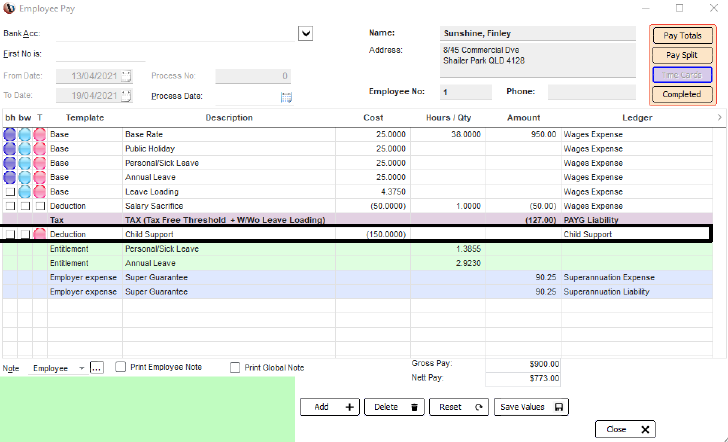728x442 pixels.
Task: Click the purple bh circle on Public Holiday row
Action: (x=10, y=149)
